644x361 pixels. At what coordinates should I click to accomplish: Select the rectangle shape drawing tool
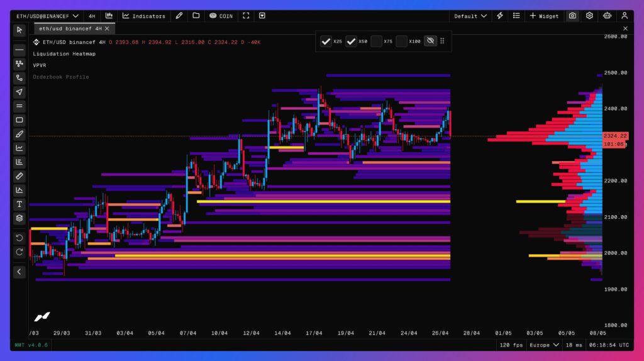(19, 120)
